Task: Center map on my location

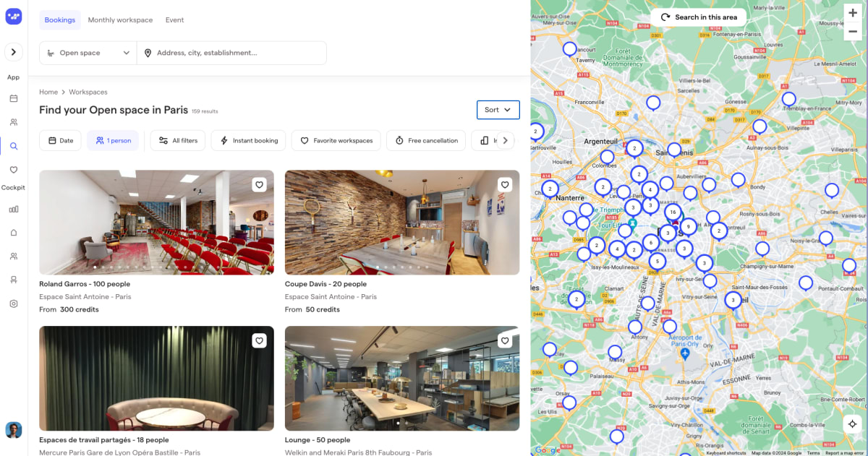Action: 852,424
